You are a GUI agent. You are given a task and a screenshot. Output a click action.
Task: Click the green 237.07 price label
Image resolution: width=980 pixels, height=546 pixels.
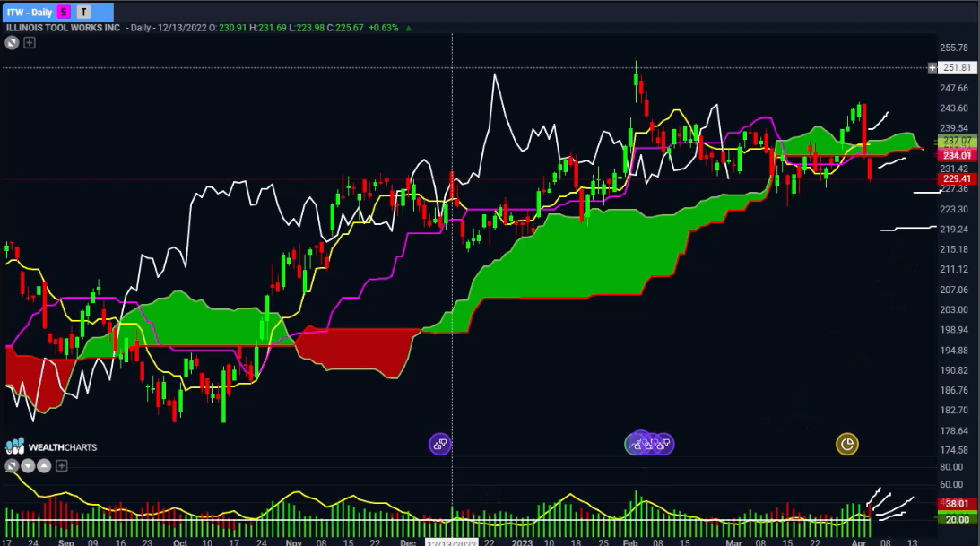click(x=958, y=142)
